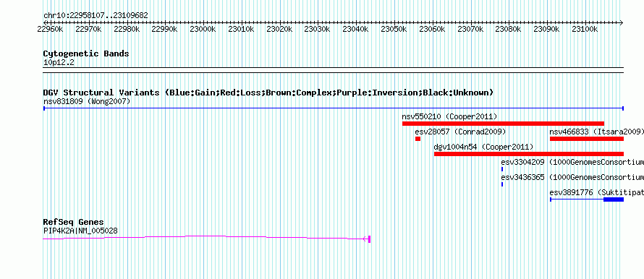Click the 23060k ruler tick label
This screenshot has height=279, width=644.
tap(432, 29)
